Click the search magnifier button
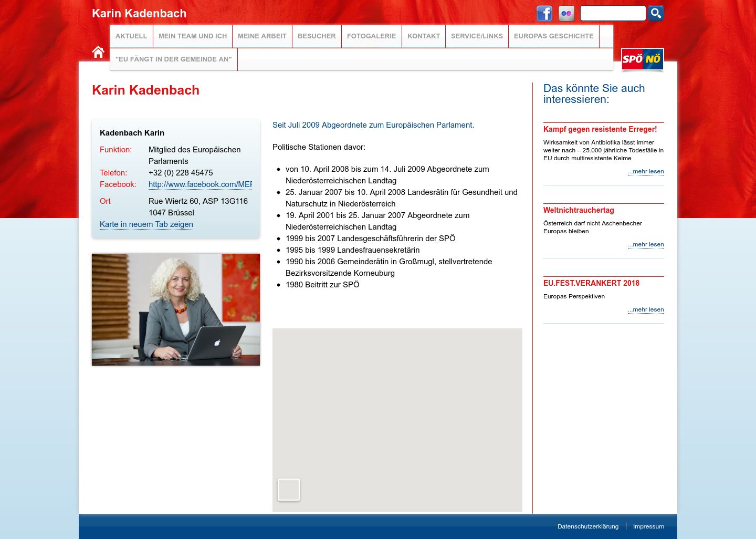The width and height of the screenshot is (756, 539). tap(656, 13)
